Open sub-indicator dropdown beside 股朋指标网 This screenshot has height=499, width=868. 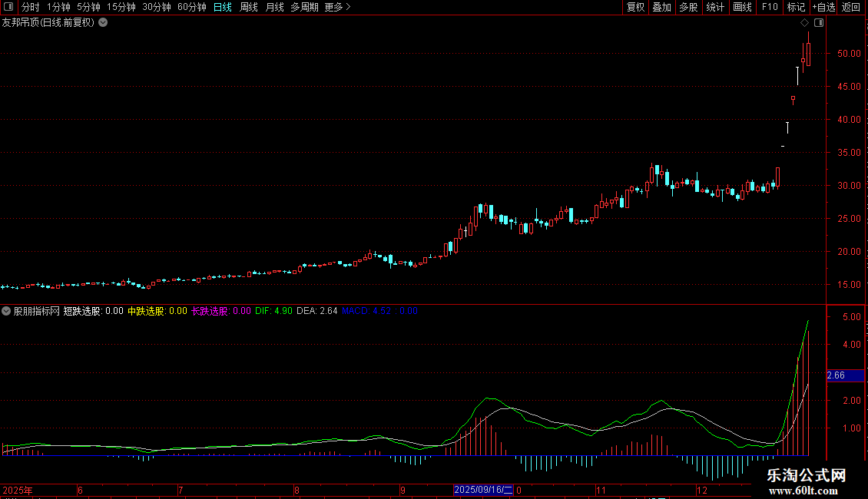click(6, 311)
